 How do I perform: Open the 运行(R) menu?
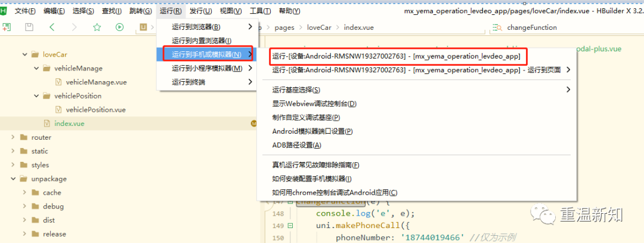coord(171,11)
